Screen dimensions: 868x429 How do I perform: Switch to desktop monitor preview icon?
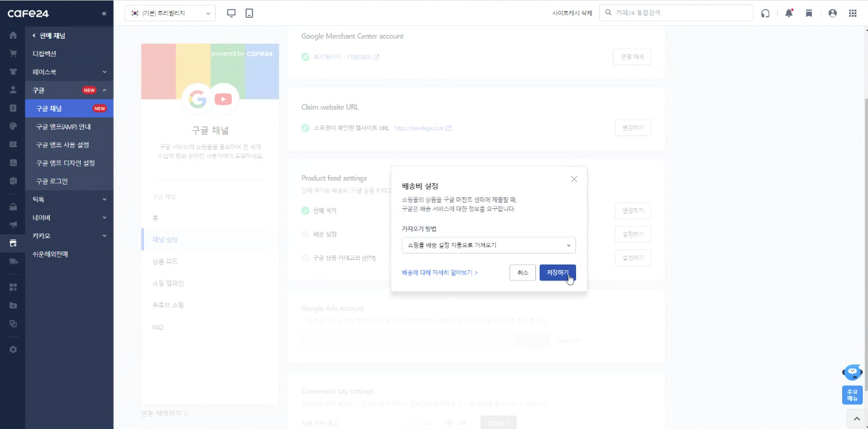tap(232, 13)
